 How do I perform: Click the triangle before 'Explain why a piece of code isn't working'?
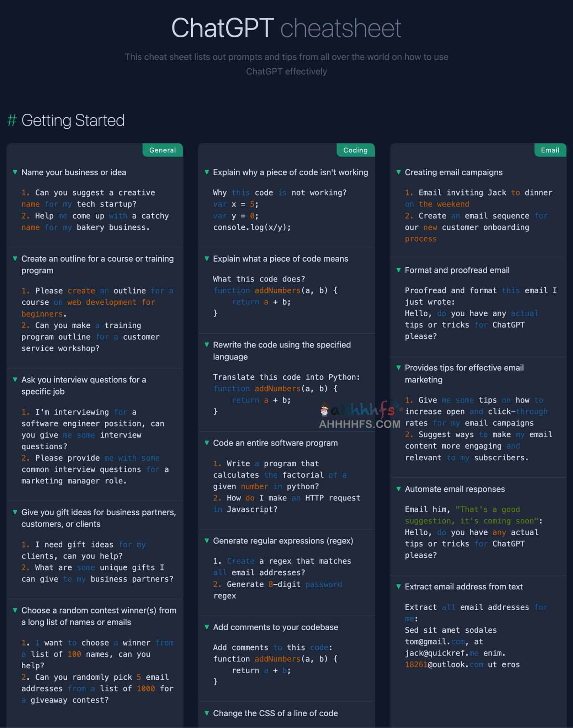[x=207, y=173]
